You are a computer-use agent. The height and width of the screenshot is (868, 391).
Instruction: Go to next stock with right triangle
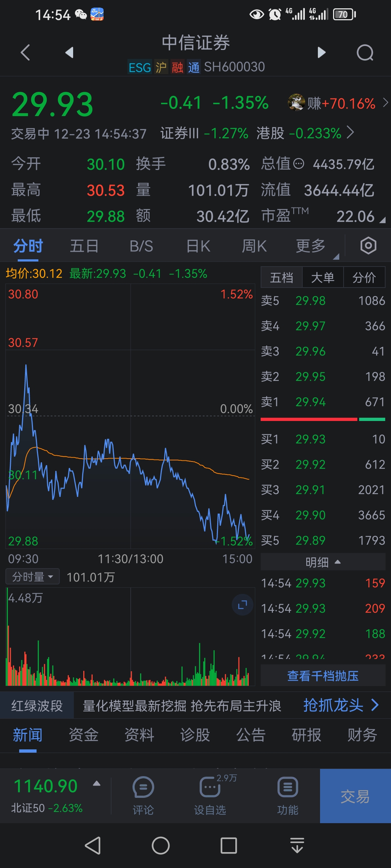[x=321, y=52]
